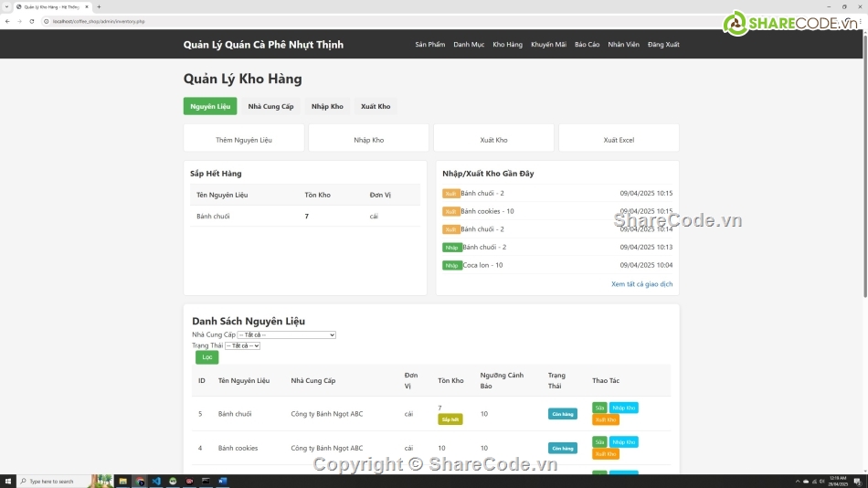Open the network status tray icon
The width and height of the screenshot is (868, 488).
(x=814, y=482)
